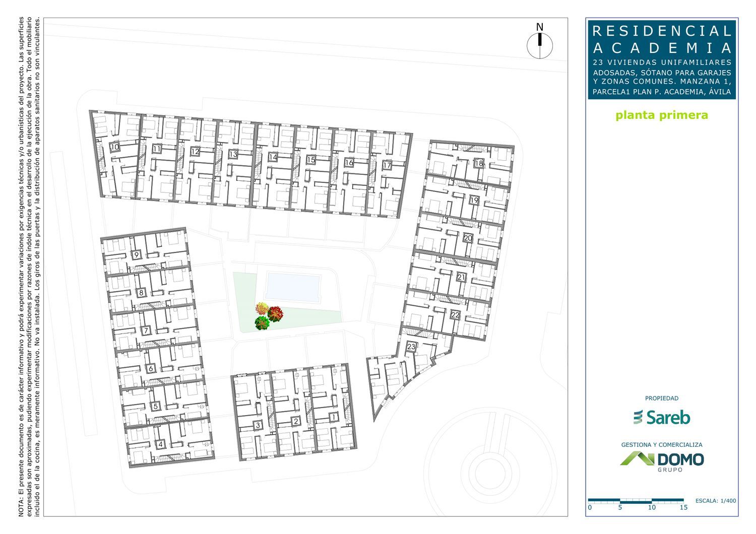
Task: Click the orange-yellow tree in the garden
Action: (262, 308)
